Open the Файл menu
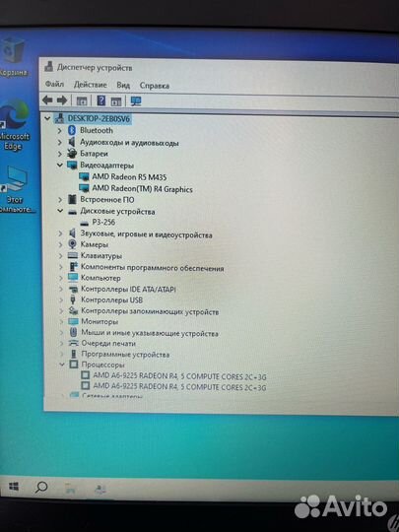The height and width of the screenshot is (532, 399). (x=54, y=84)
